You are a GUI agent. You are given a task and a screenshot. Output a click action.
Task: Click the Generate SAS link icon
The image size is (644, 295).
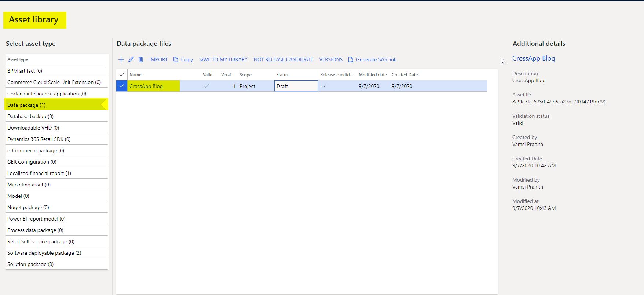click(351, 59)
